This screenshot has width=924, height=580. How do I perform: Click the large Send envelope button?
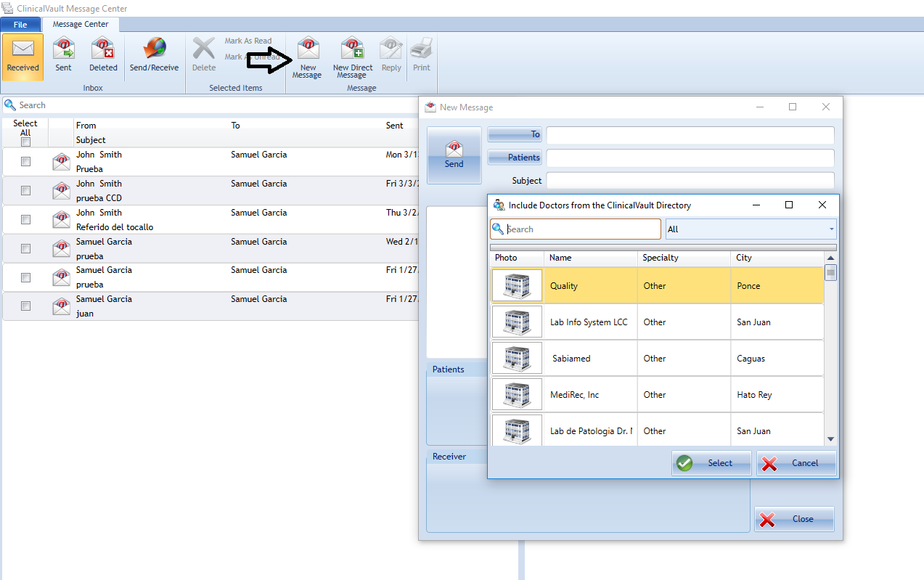(x=454, y=155)
